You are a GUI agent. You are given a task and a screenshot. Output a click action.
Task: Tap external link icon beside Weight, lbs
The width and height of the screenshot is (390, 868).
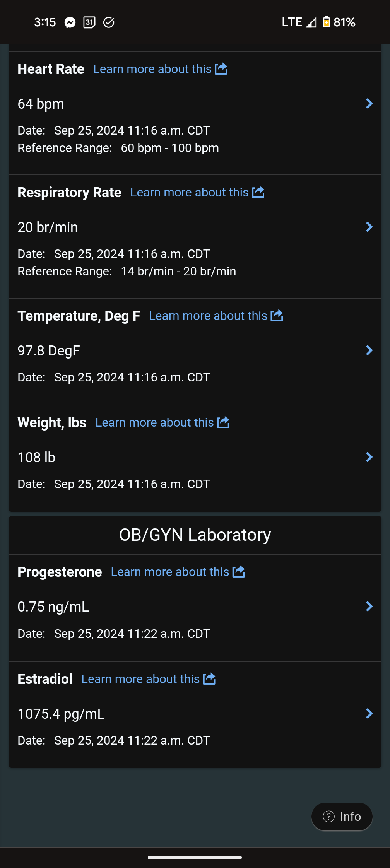pos(223,422)
